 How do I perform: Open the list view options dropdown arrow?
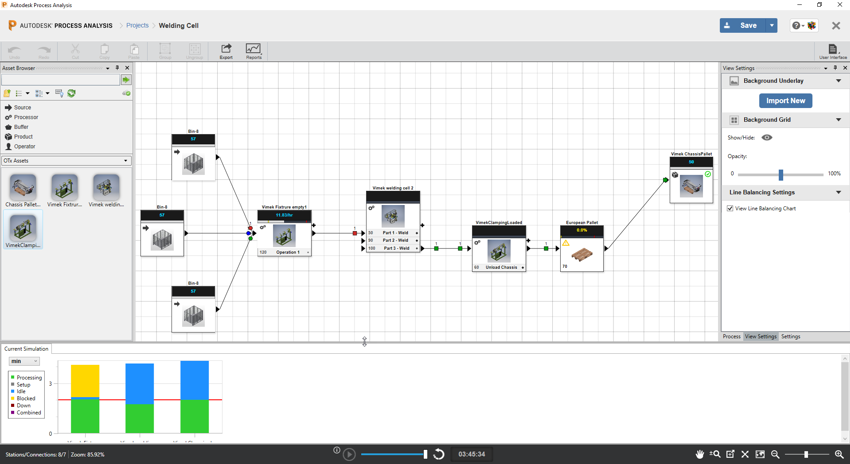click(28, 93)
